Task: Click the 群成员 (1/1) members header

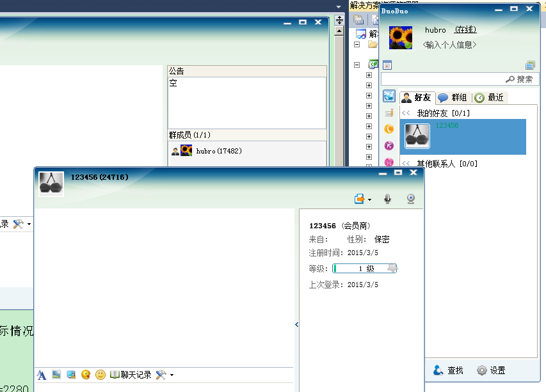Action: [247, 135]
